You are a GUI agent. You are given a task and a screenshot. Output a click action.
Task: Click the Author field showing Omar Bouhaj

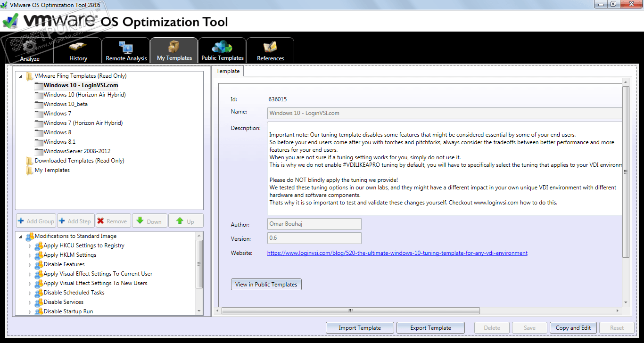point(314,224)
